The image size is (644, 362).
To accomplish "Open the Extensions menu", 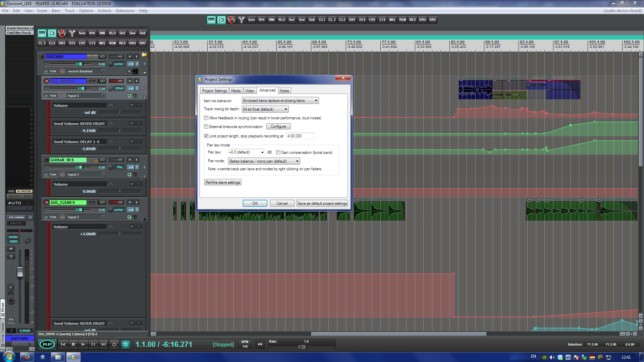I will 125,11.
